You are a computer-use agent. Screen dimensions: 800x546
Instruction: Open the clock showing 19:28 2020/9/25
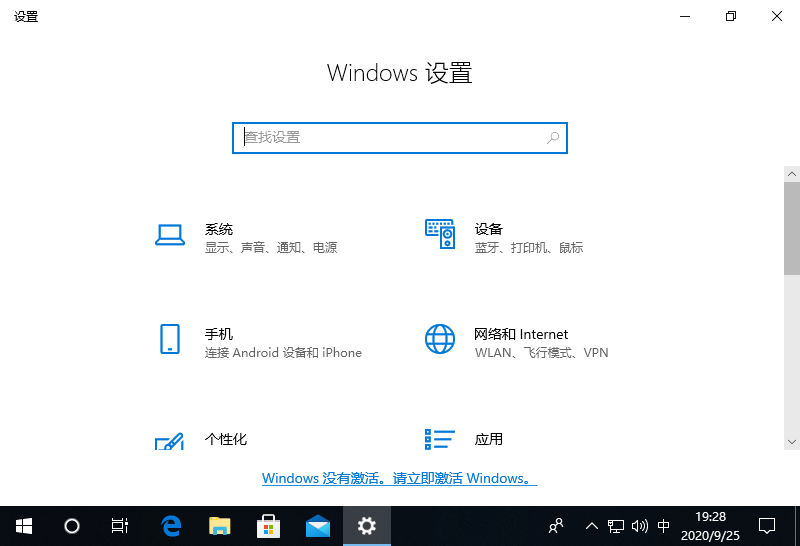click(710, 526)
